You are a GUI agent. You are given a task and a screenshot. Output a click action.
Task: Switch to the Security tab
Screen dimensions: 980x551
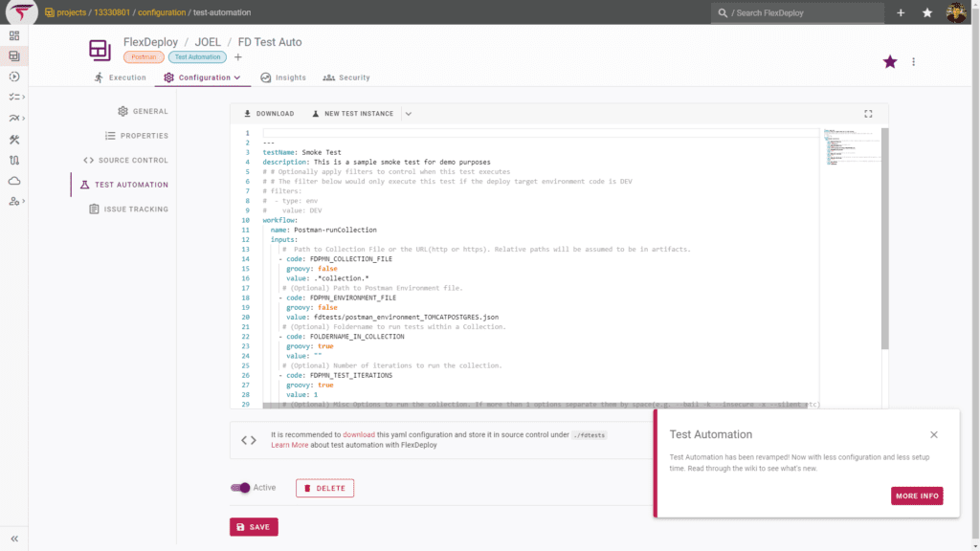346,77
